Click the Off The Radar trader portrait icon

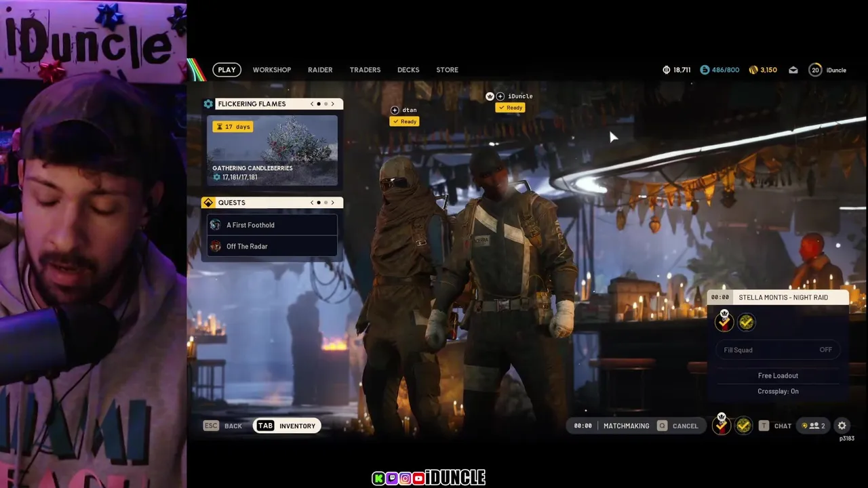pyautogui.click(x=216, y=246)
